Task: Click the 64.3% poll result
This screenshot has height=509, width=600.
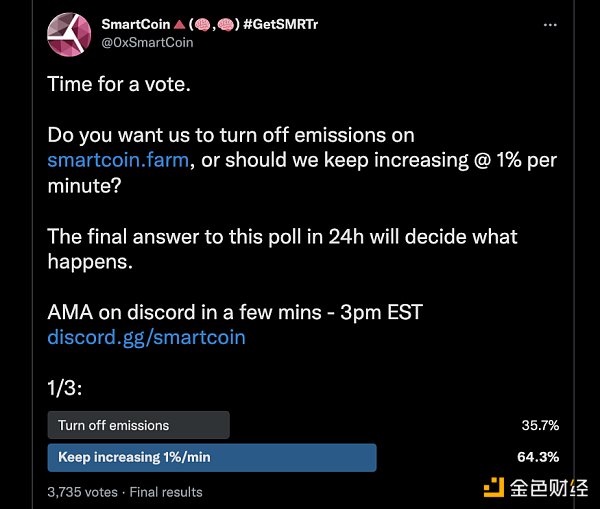Action: [539, 457]
